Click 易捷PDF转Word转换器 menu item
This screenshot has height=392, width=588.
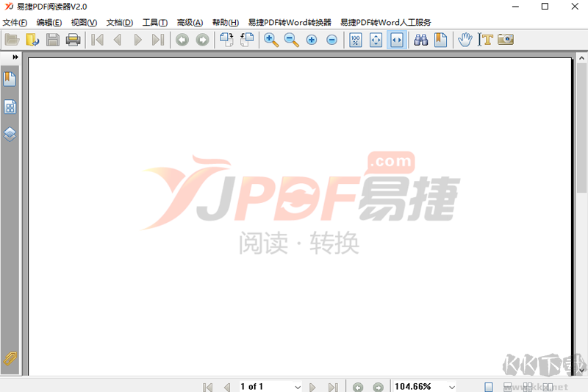(x=290, y=23)
